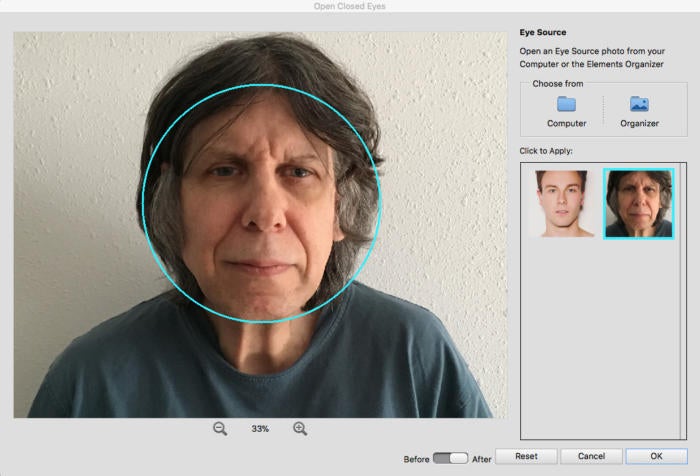Screen dimensions: 700x476
Task: Click the Before label
Action: point(416,459)
